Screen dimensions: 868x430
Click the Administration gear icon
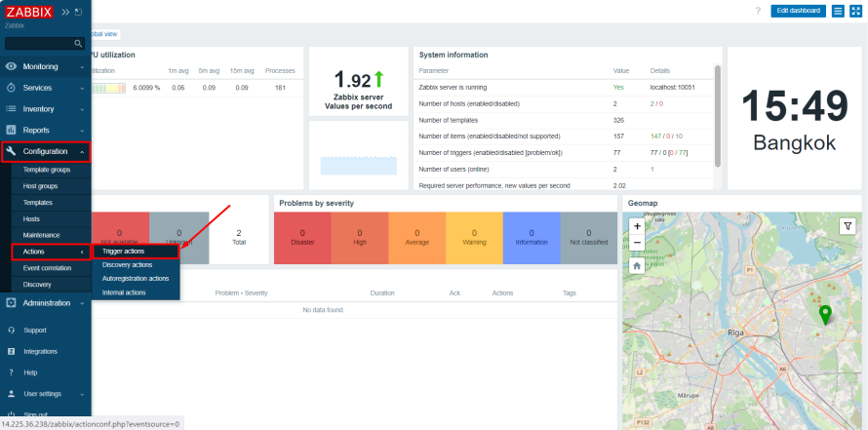click(x=11, y=302)
